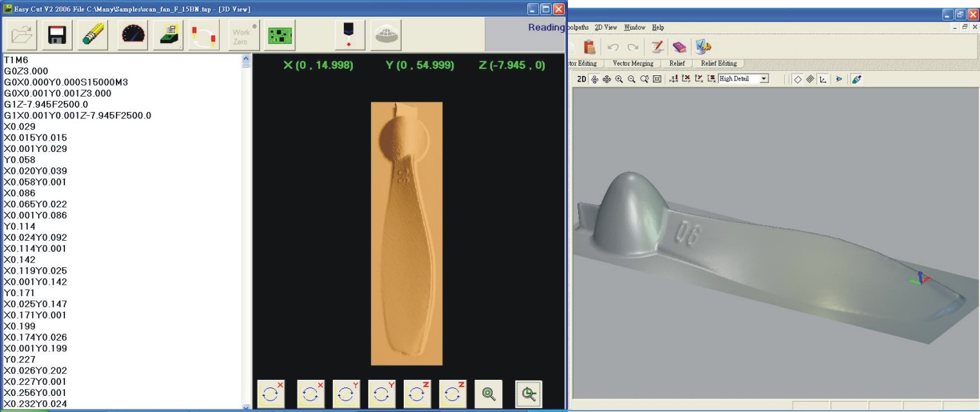This screenshot has height=412, width=980.
Task: Click the tool change icon with red tools
Action: (204, 35)
